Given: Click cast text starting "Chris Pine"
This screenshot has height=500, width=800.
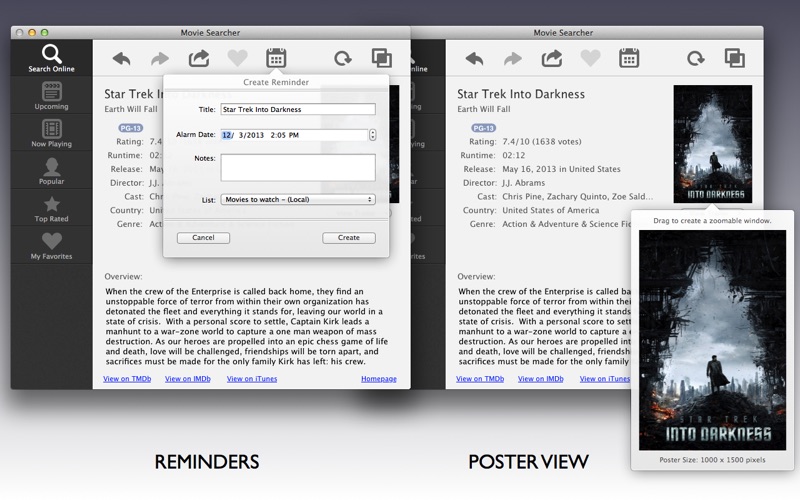Looking at the screenshot, I should (x=578, y=197).
